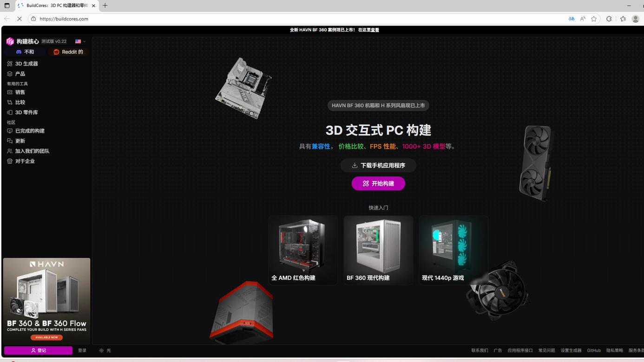Viewport: 644px width, 362px height.
Task: Click the 3D 交互式 PC 构建 headline
Action: 378,130
